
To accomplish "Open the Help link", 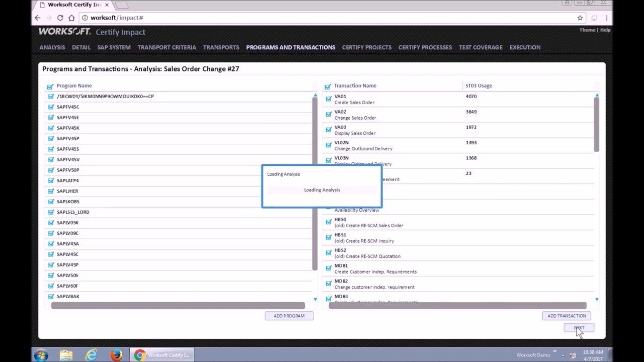I will pyautogui.click(x=605, y=30).
